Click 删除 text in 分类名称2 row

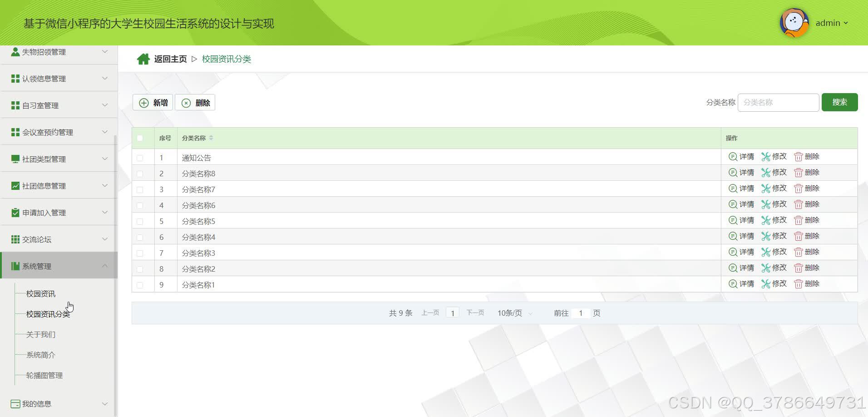pyautogui.click(x=812, y=268)
